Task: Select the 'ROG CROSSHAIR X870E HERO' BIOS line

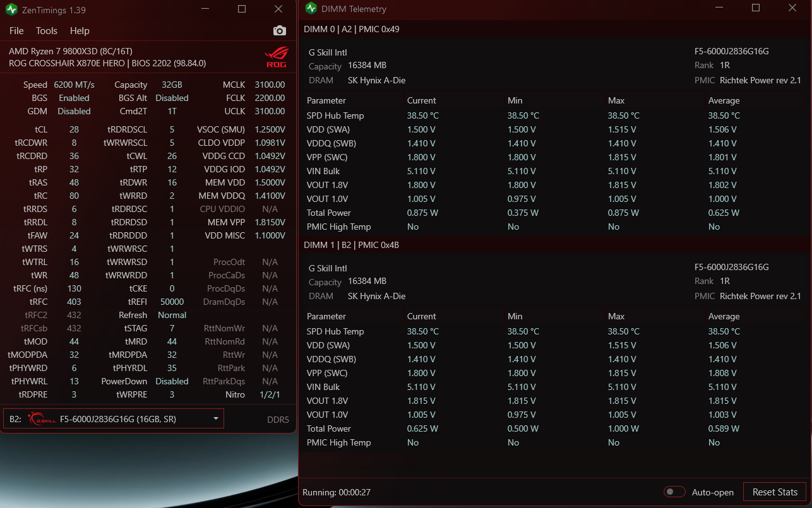Action: point(107,63)
